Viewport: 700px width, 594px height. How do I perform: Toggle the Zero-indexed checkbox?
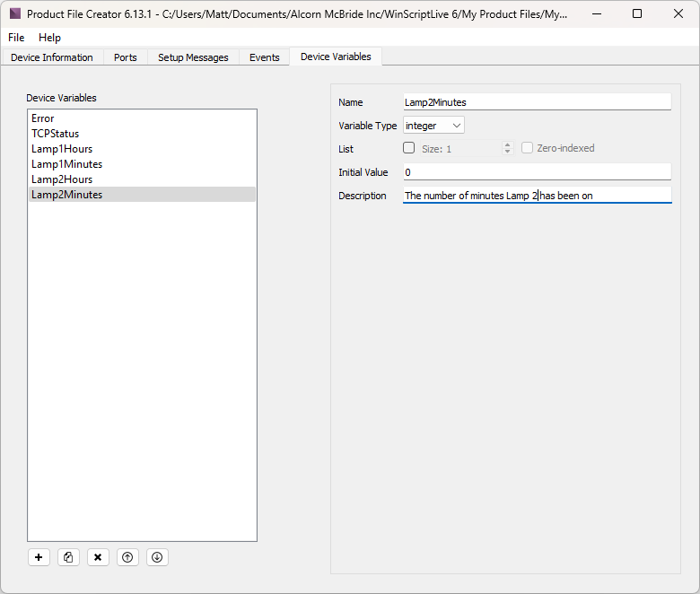click(528, 148)
